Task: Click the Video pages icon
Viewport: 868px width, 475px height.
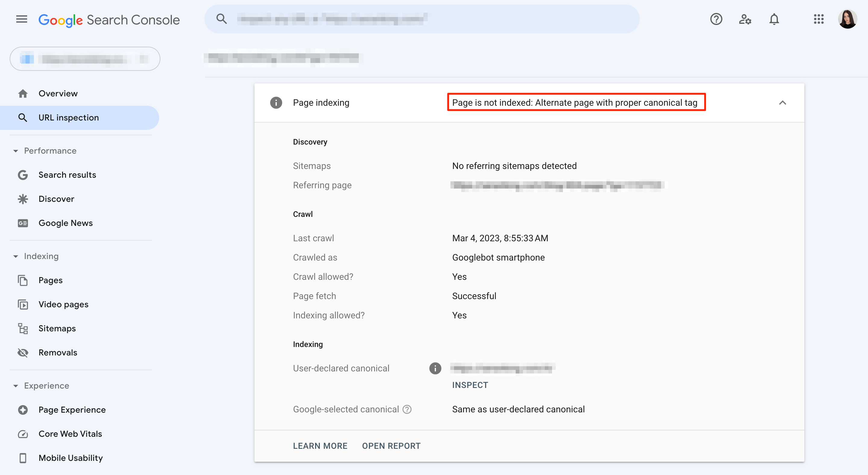Action: [x=23, y=305]
